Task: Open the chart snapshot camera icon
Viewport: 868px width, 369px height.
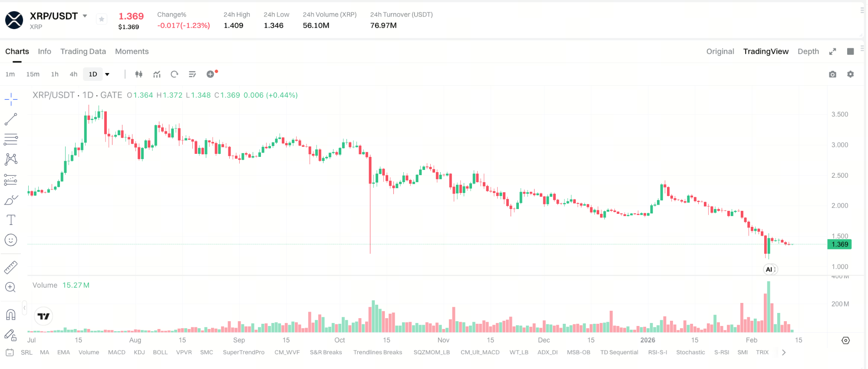Action: click(x=833, y=74)
